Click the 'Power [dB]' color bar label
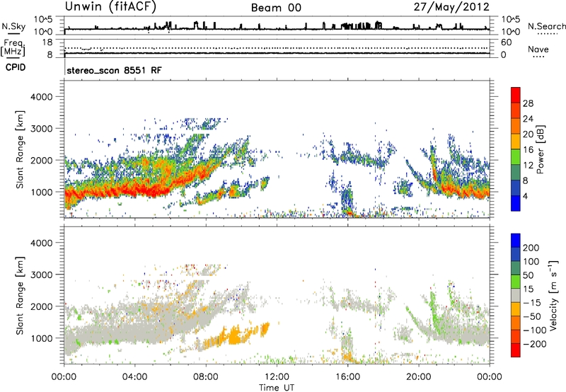Viewport: 566px width, 392px height. tap(540, 149)
